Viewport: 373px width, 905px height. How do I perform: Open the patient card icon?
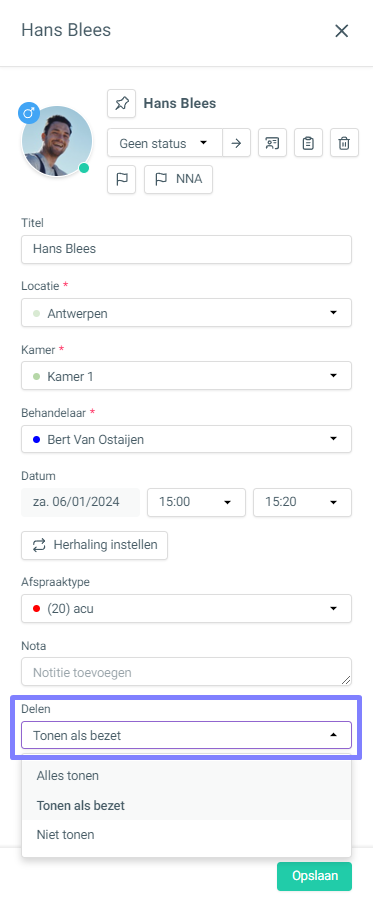273,143
